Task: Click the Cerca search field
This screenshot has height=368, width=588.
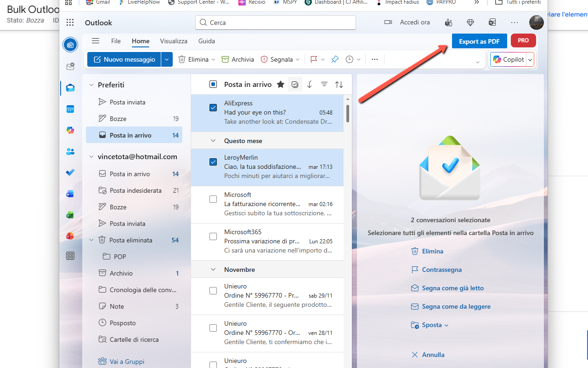Action: [x=275, y=22]
